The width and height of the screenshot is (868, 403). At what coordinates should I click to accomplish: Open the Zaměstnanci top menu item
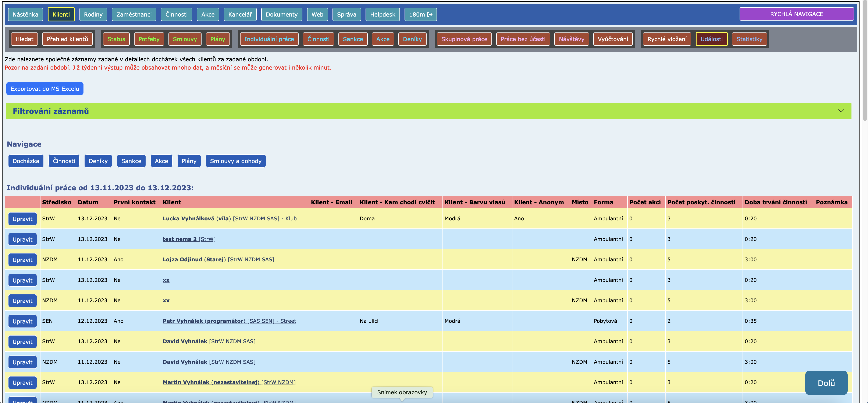134,14
